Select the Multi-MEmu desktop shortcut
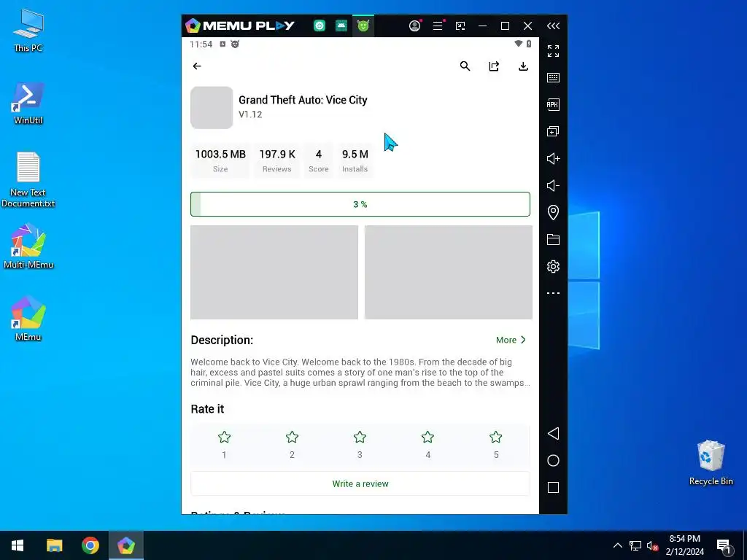The width and height of the screenshot is (747, 560). point(28,246)
